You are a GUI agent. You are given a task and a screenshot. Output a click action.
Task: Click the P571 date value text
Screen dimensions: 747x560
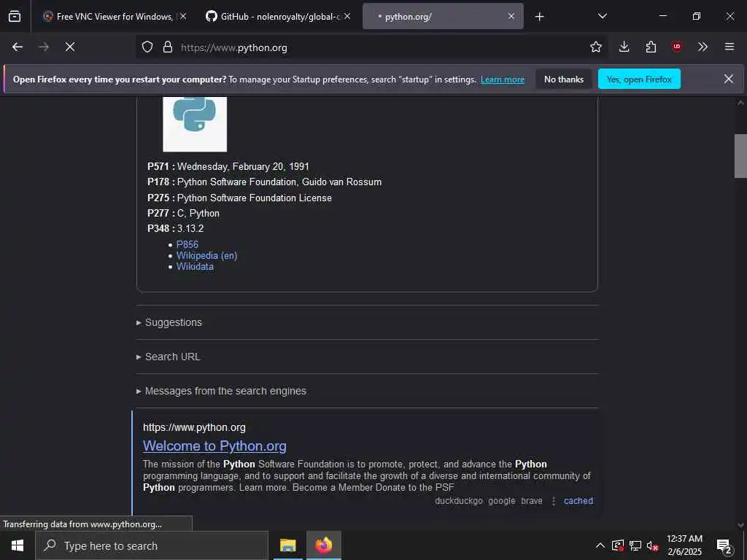pos(243,167)
